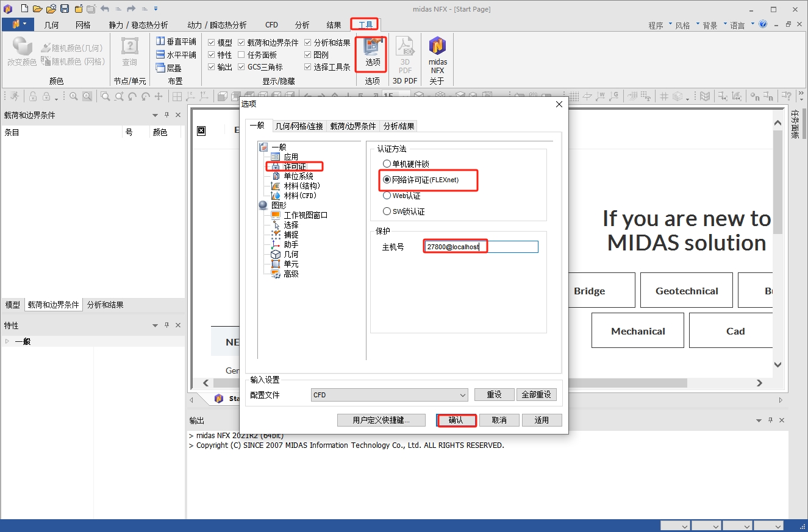Switch to the 几何 ribbon tab
Screen dimensions: 808x532
52,25
